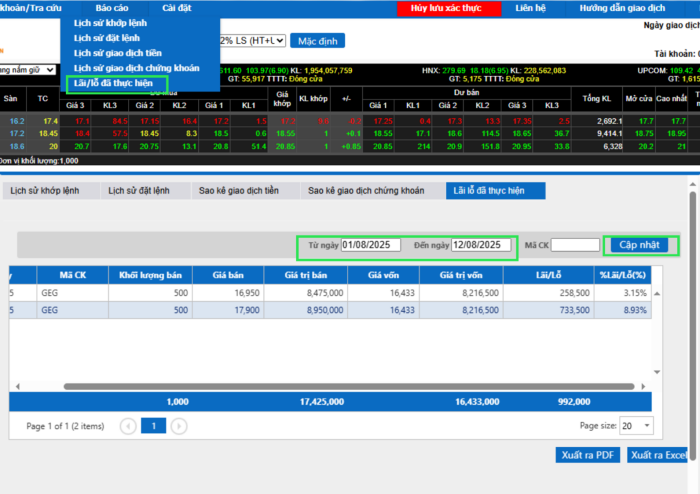Go to previous page arrow

(128, 426)
